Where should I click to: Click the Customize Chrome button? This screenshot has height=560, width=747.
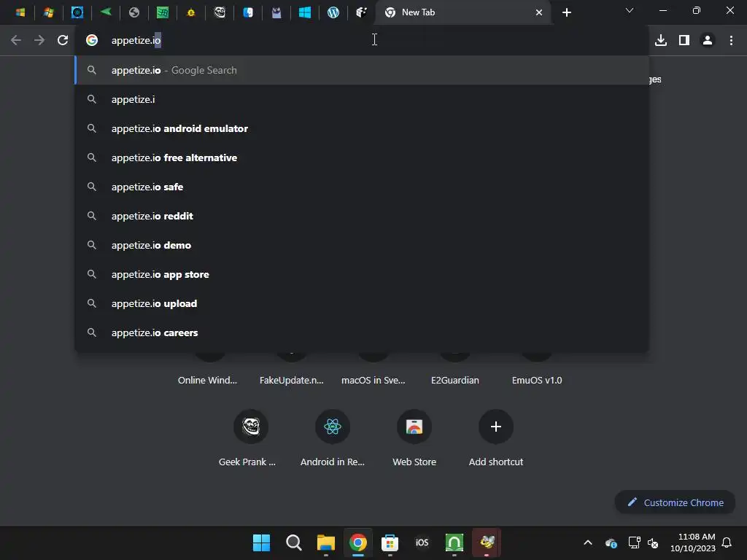[x=675, y=502]
